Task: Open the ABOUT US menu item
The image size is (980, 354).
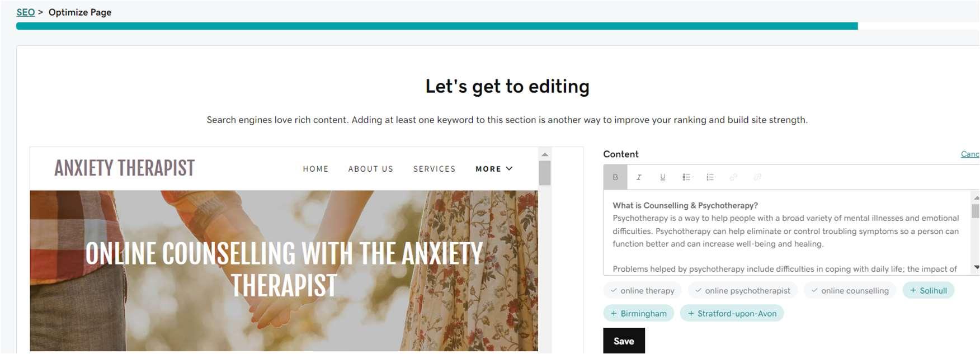Action: click(370, 169)
